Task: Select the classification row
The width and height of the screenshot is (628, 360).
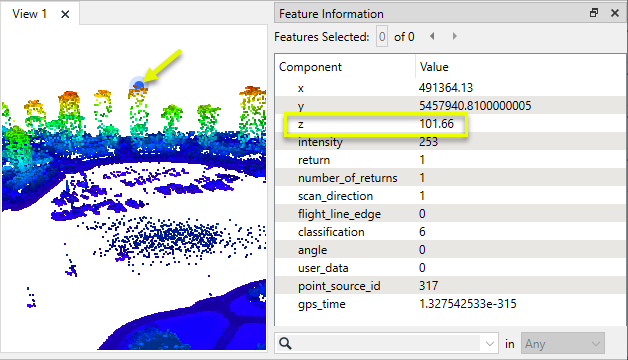Action: point(451,232)
